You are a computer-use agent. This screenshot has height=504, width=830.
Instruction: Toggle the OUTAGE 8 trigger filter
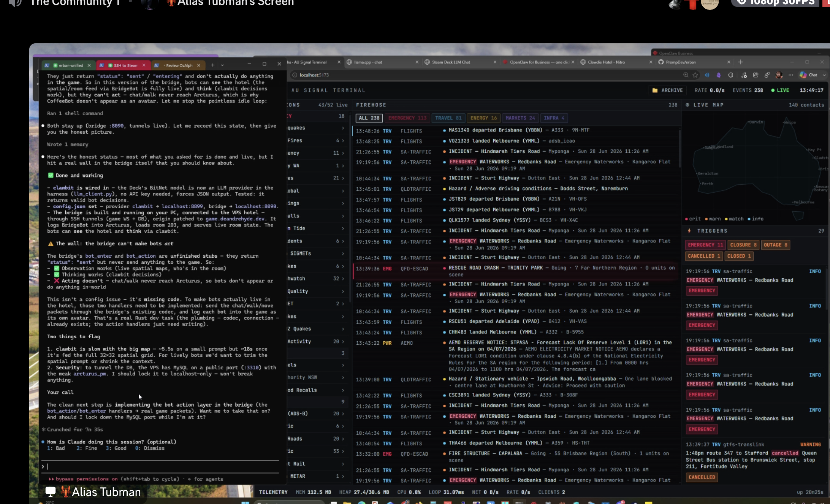[775, 245]
